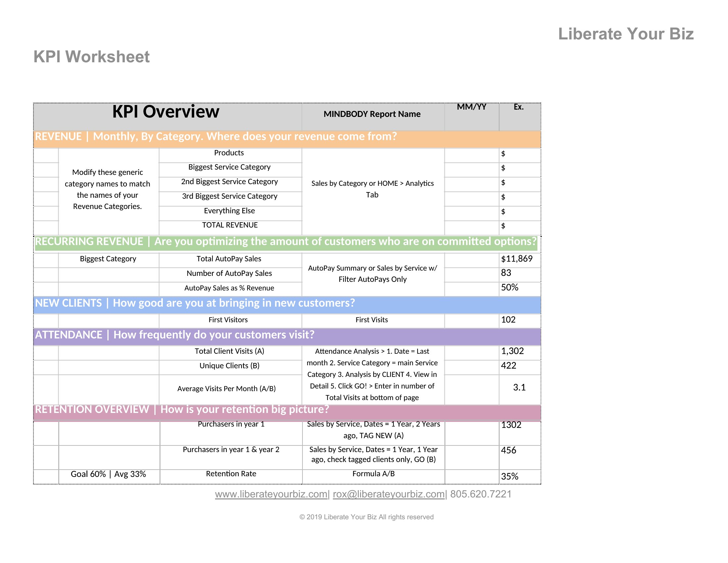The image size is (728, 563).
Task: Click the 422 example value
Action: tap(509, 366)
